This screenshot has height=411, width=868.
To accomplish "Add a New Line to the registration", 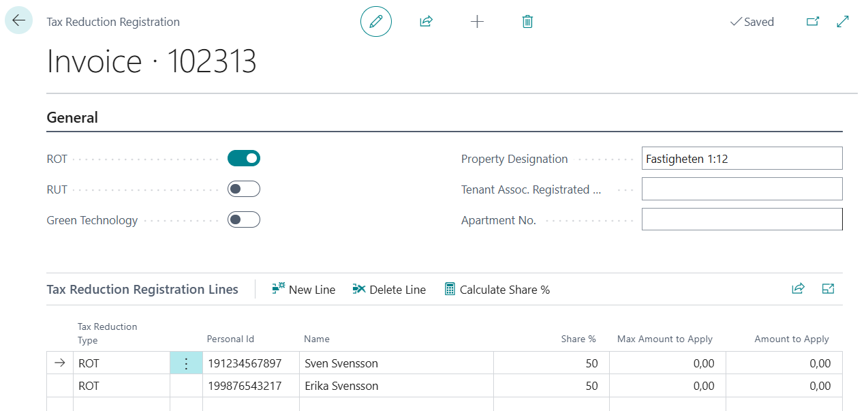I will click(x=304, y=290).
